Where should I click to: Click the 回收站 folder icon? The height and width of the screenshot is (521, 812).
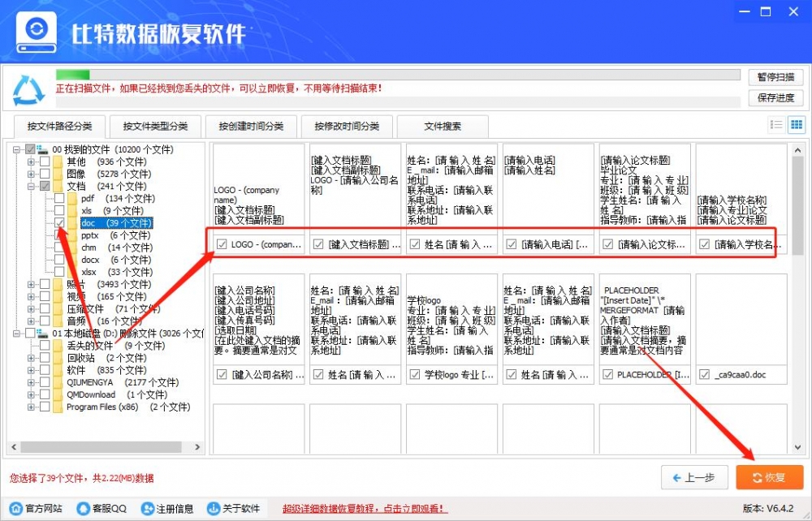58,358
